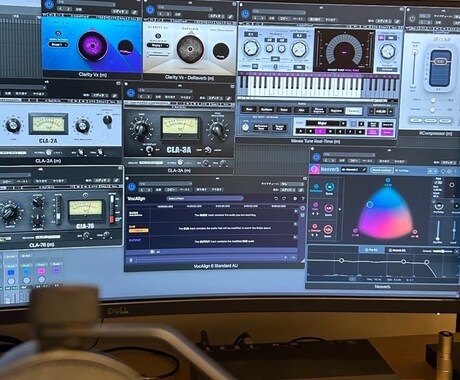Toggle power button of Clarity Vx DeReverb window
Image resolution: width=460 pixels, height=380 pixels.
[x=150, y=9]
